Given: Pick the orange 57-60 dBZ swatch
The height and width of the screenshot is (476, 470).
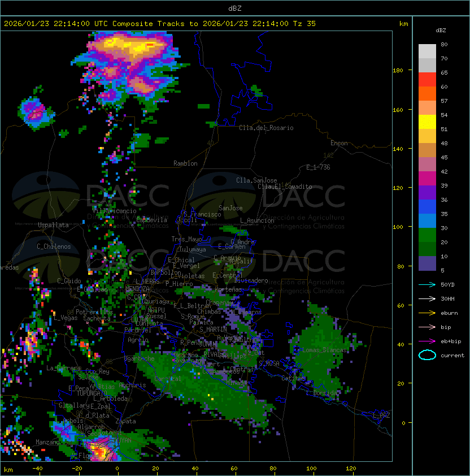Looking at the screenshot, I should click(427, 93).
